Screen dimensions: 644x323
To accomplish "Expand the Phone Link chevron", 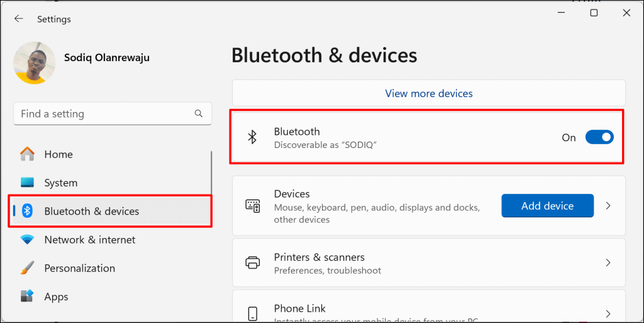I will tap(608, 313).
